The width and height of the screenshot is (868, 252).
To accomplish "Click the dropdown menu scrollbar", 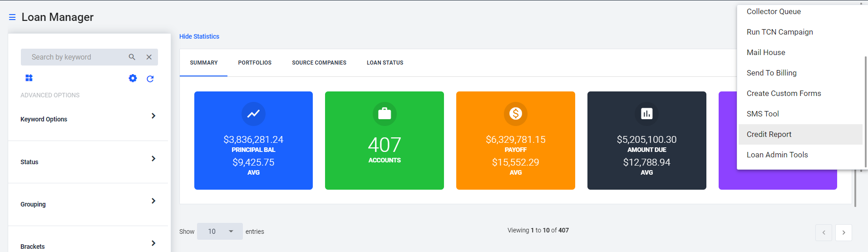I will point(866,111).
